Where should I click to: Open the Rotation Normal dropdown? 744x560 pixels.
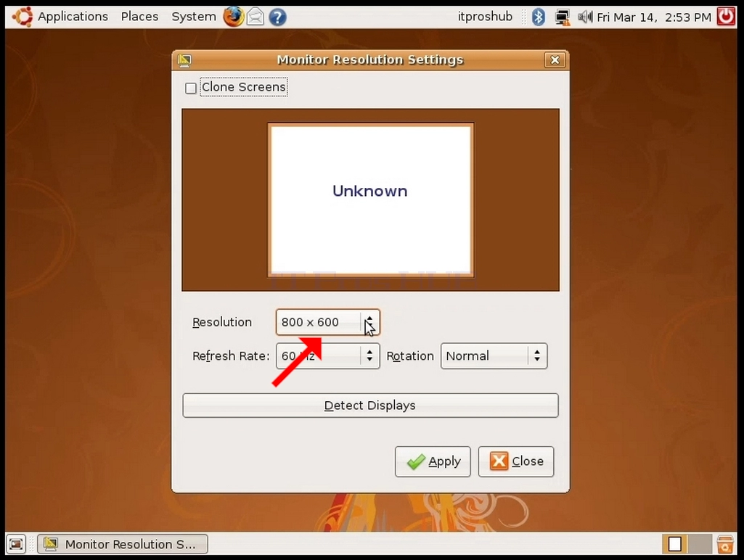point(494,356)
